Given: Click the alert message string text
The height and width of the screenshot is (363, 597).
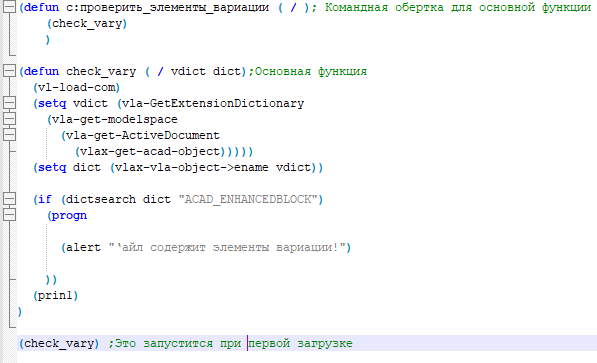Looking at the screenshot, I should (226, 248).
